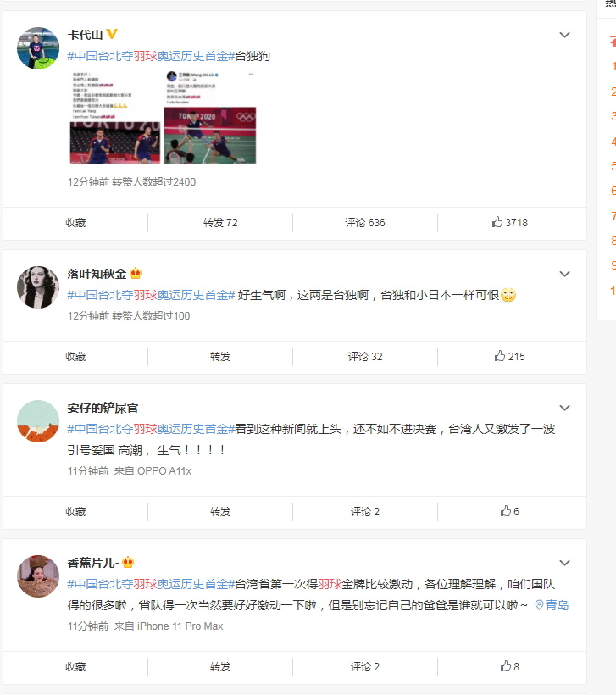The height and width of the screenshot is (695, 616).
Task: Expand options chevron on 落叶知秋金's post
Action: click(564, 274)
